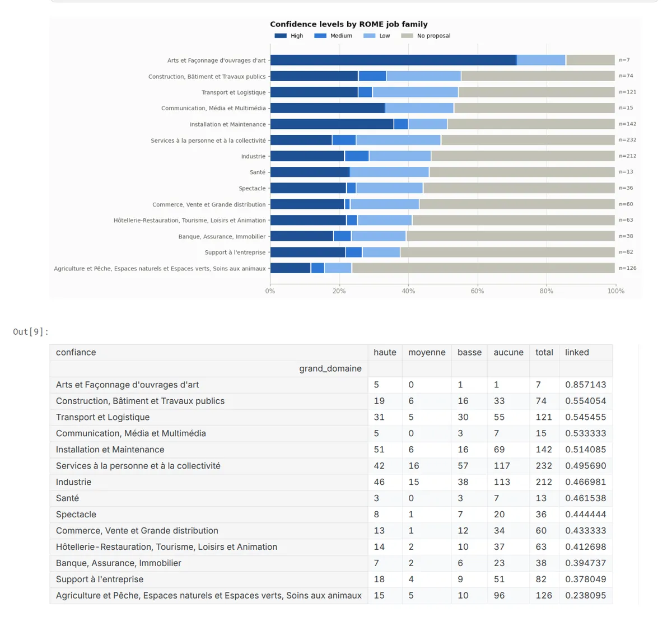672x617 pixels.
Task: Click the 'n=7' annotation on the chart
Action: 624,60
